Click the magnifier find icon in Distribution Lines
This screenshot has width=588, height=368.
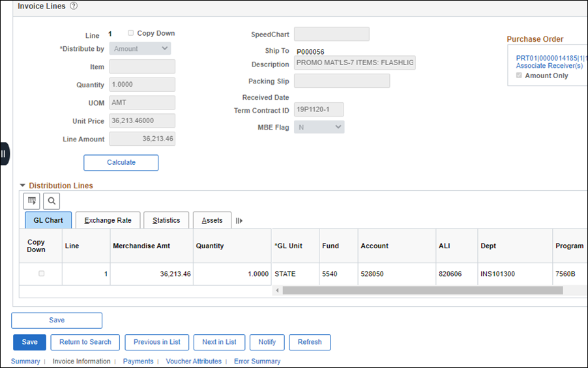(51, 201)
